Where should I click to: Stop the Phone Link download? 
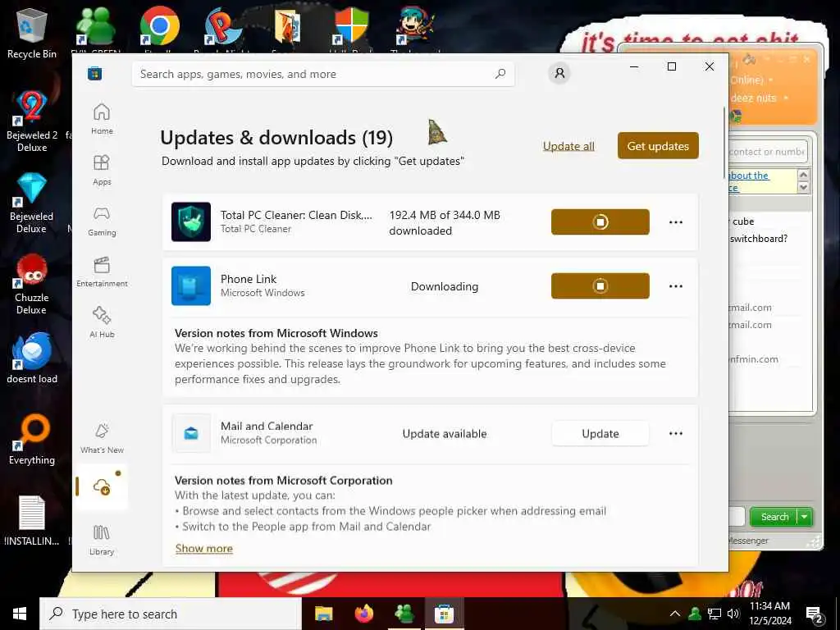tap(600, 286)
